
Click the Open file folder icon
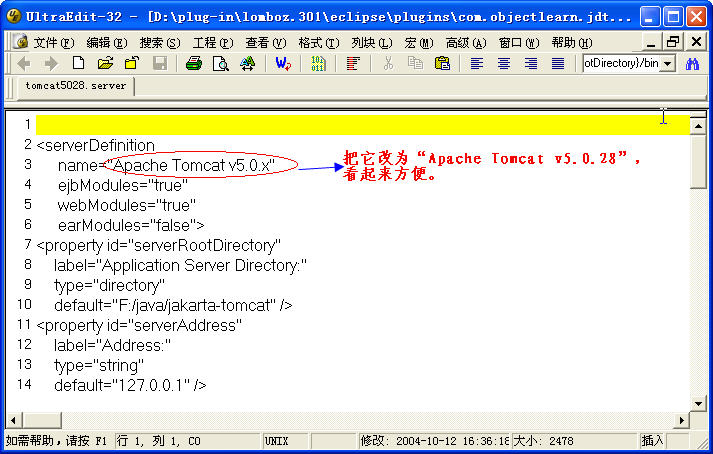105,63
